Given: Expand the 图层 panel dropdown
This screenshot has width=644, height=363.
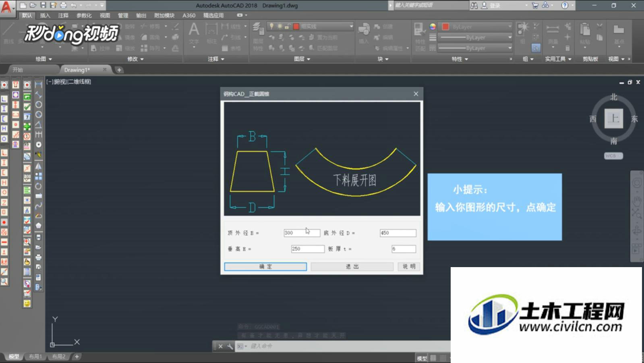Looking at the screenshot, I should coord(302,59).
